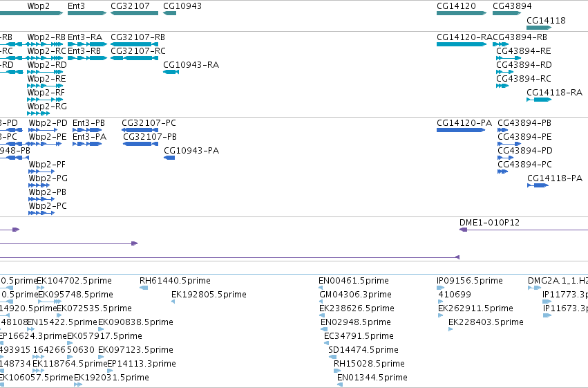Select transcript Wbp2-RE
This screenshot has height=388, width=588.
45,86
